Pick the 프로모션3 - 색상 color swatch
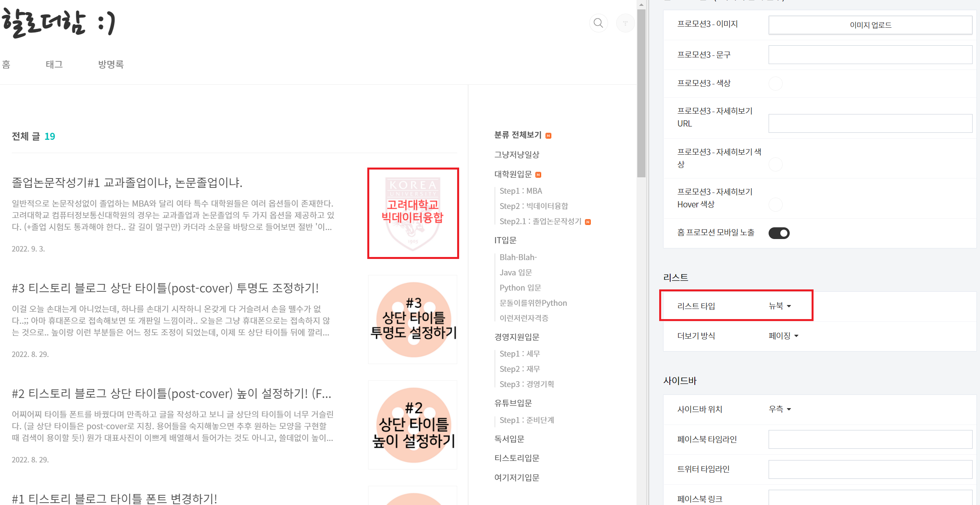 point(775,84)
